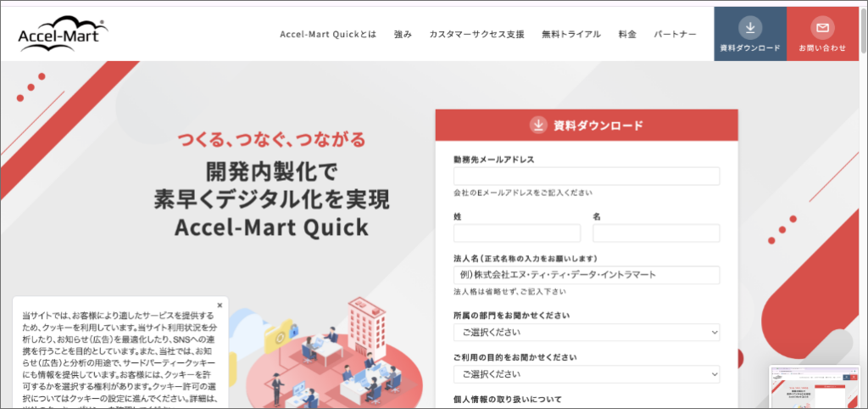Close the cookie notice popup
Screen dimensions: 868x409
click(x=220, y=305)
